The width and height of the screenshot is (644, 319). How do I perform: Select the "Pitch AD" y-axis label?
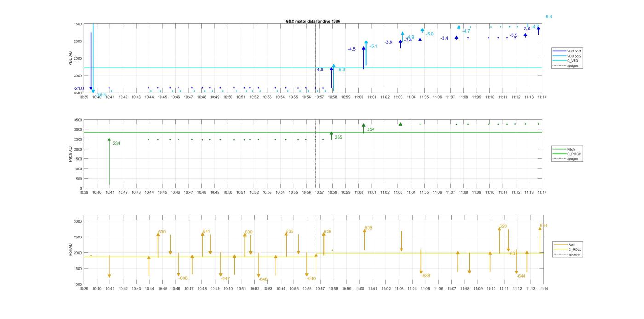pyautogui.click(x=70, y=154)
